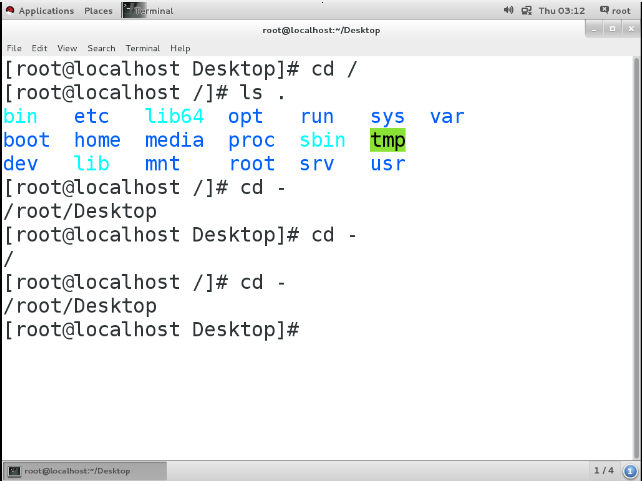Click the sys directory name
This screenshot has height=481, width=642.
388,117
